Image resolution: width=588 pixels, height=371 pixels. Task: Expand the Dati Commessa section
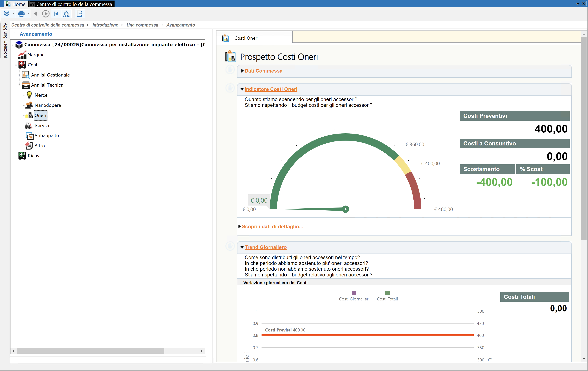point(264,71)
